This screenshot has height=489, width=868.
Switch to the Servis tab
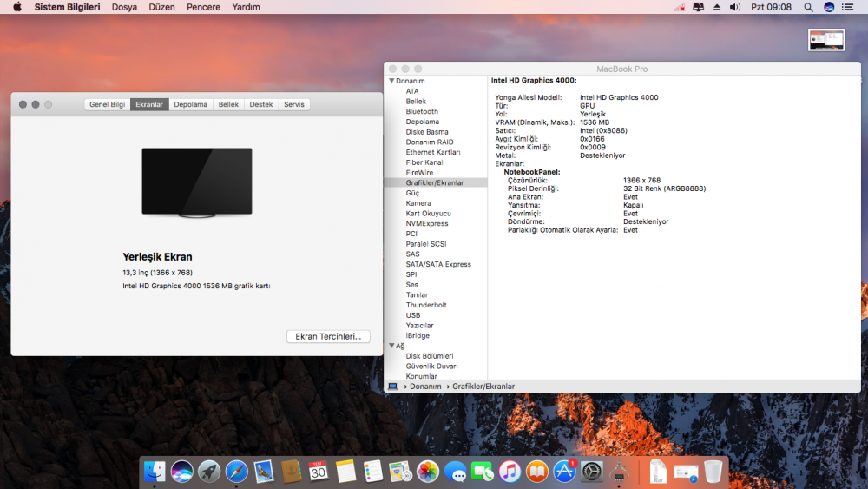tap(294, 104)
